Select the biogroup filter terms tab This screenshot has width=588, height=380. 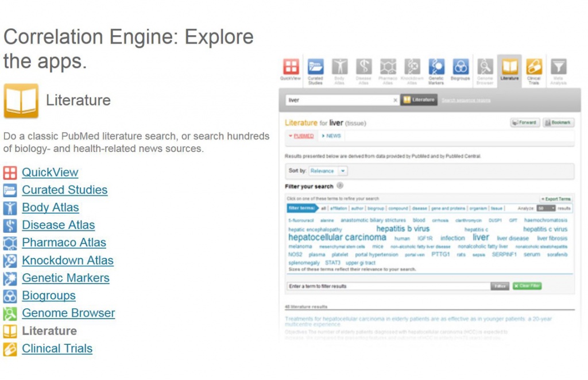pos(376,209)
